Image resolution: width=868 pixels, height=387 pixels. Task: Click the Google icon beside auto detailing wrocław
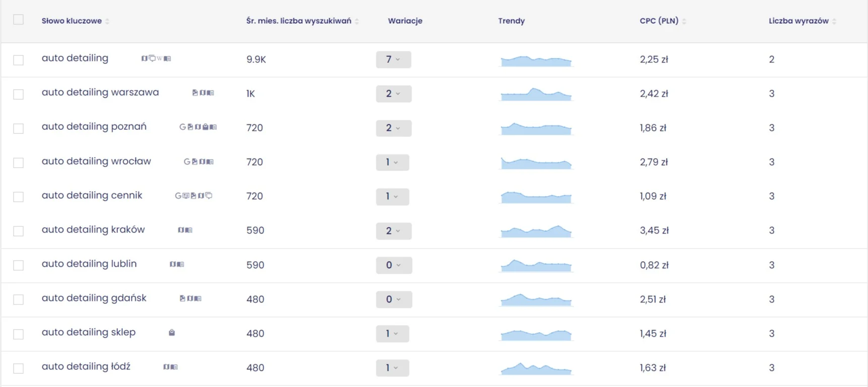pos(187,162)
